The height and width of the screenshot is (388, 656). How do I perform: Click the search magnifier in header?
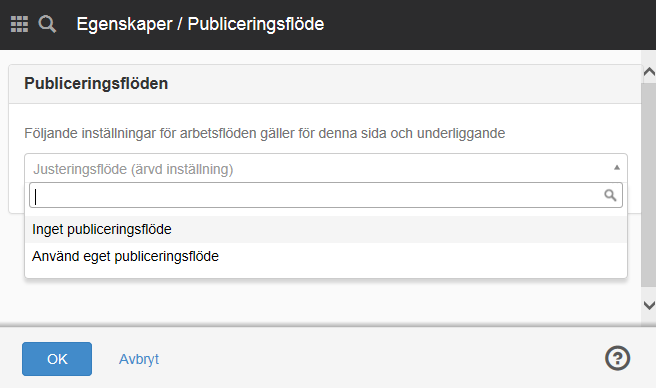pos(47,24)
